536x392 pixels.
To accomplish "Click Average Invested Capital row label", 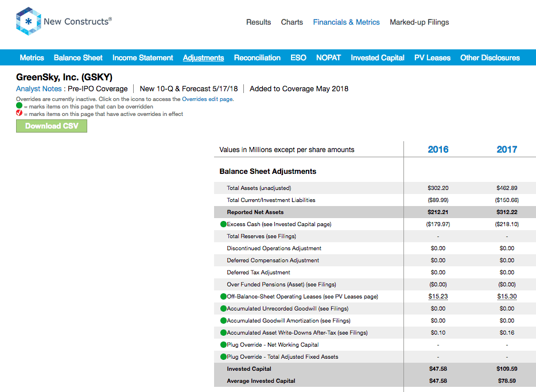I will 261,381.
